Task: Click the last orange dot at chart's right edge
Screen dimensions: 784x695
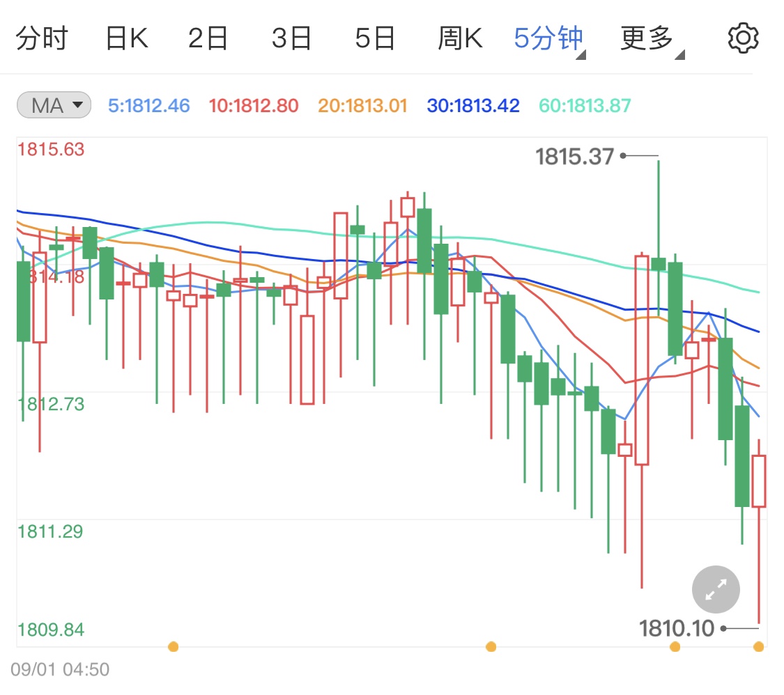Action: (x=758, y=646)
